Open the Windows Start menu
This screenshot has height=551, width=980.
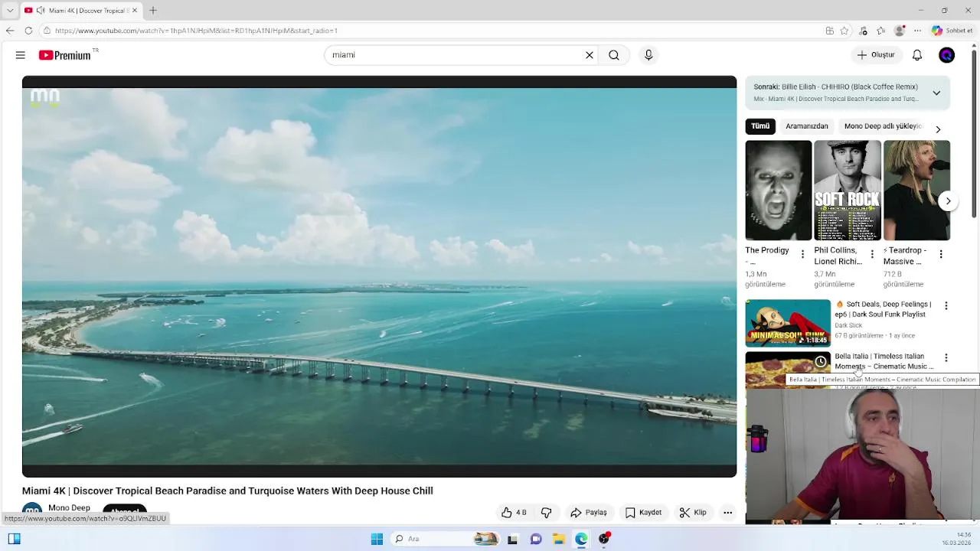pos(377,539)
